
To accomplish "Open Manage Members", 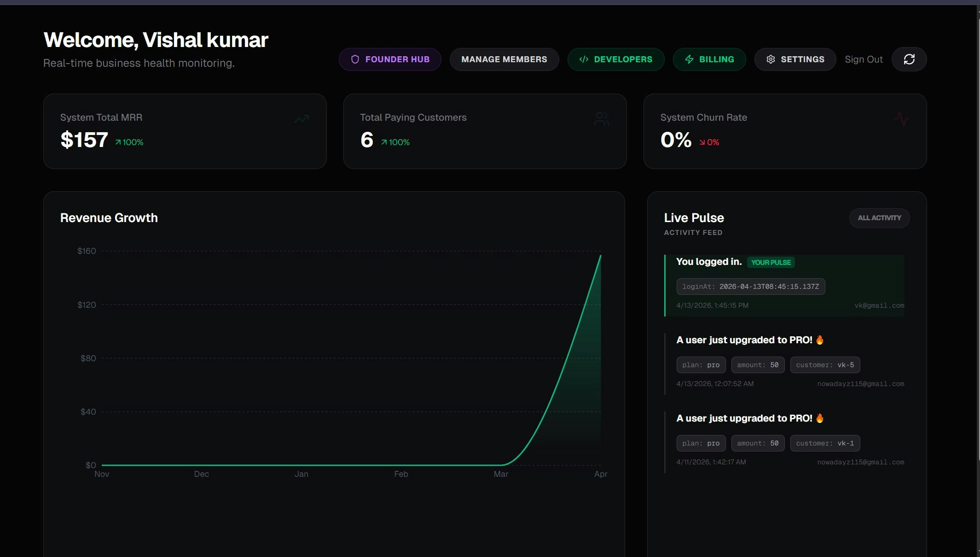I will click(504, 59).
